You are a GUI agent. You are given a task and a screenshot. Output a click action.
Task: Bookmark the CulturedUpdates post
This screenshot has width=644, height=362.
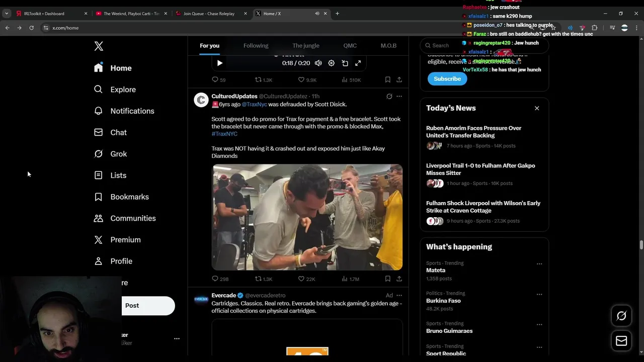pyautogui.click(x=387, y=279)
